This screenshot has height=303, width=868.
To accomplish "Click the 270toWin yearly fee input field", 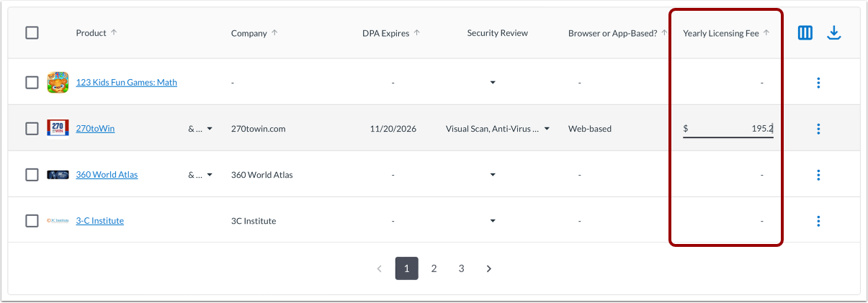I will click(728, 129).
